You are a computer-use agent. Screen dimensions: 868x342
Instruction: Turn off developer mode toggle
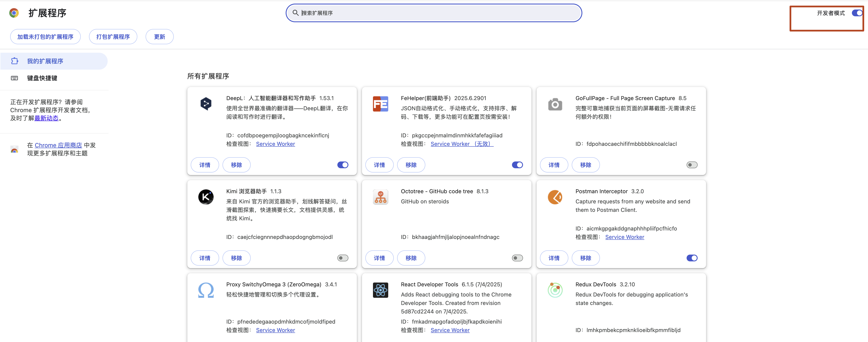(x=857, y=13)
